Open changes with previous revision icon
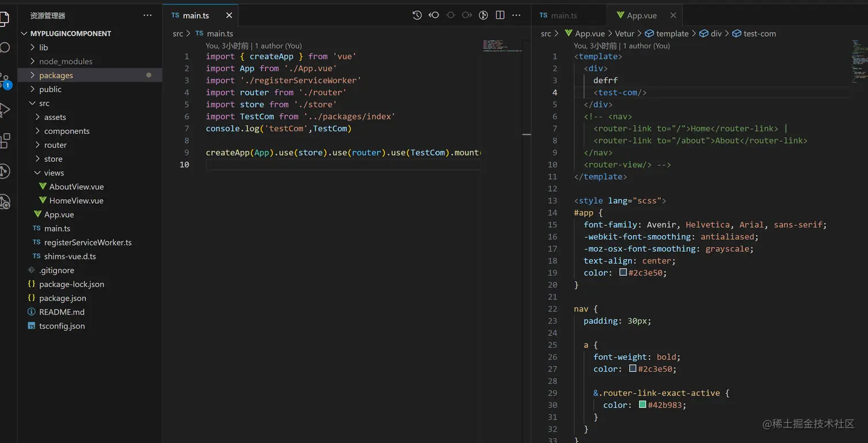Viewport: 868px width, 443px height. tap(433, 15)
